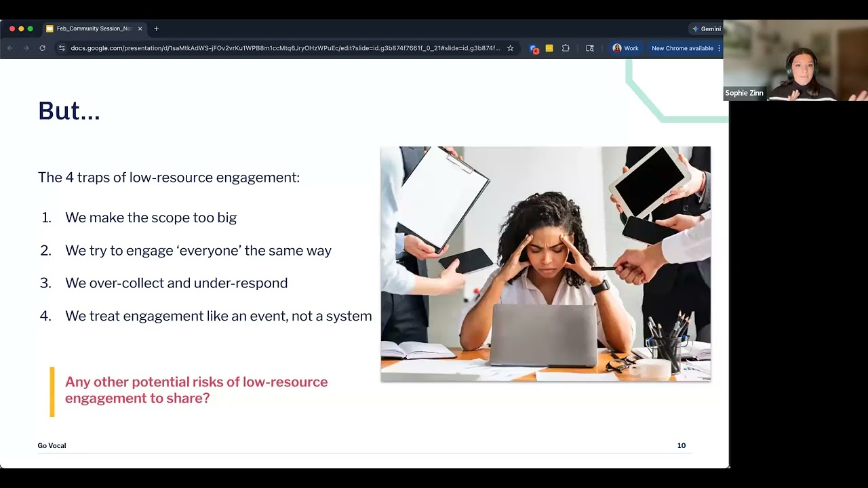Click 'We make the scope too big' item
868x488 pixels.
coord(151,218)
